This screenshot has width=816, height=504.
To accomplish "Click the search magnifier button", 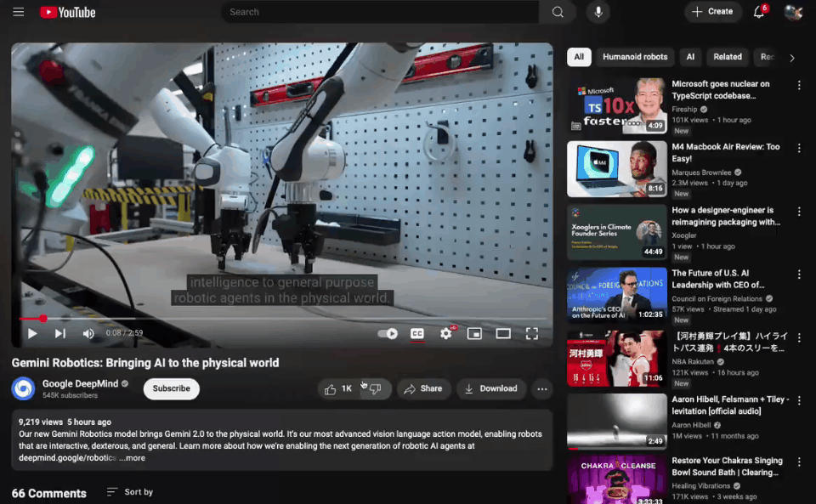I will tap(558, 12).
